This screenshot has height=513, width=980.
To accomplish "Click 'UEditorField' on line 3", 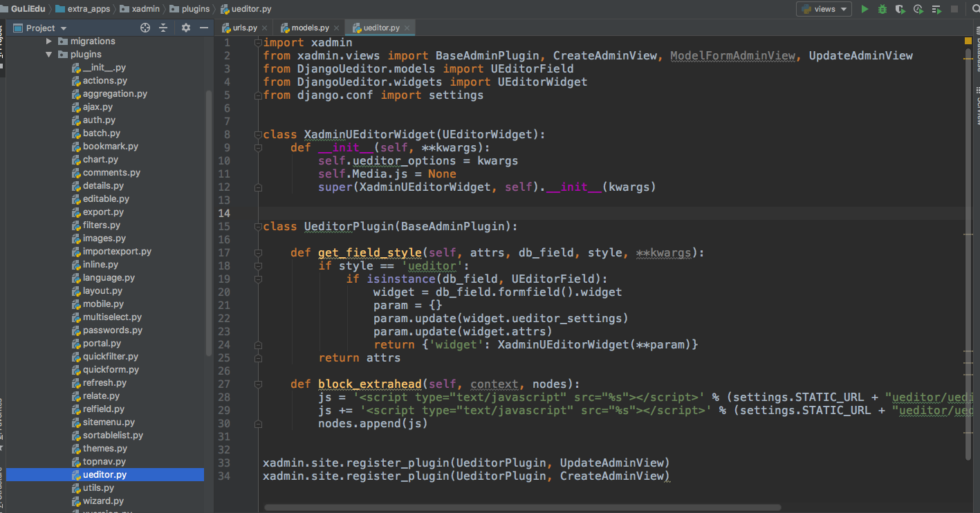I will [533, 68].
